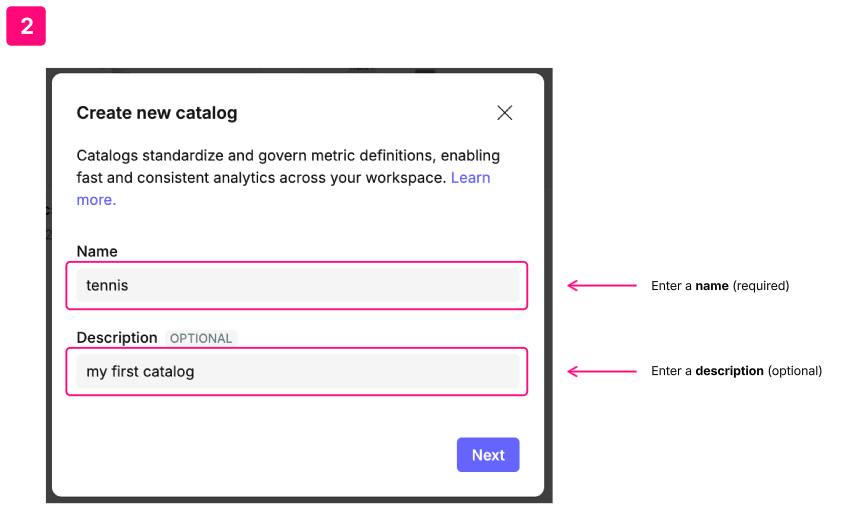842x526 pixels.
Task: Click the "Name" field label
Action: coord(97,251)
